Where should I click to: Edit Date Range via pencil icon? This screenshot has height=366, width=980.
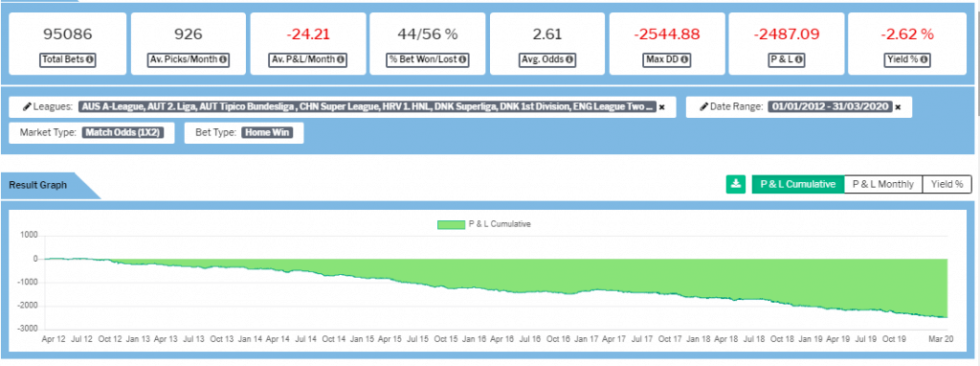[703, 107]
